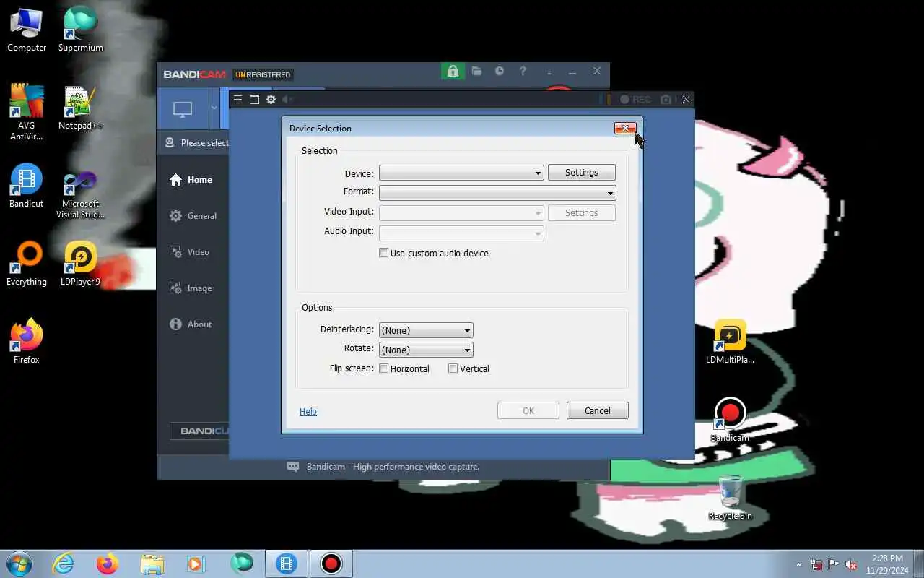Click the speaker icon in the device toolbar
The width and height of the screenshot is (924, 578).
pos(287,100)
